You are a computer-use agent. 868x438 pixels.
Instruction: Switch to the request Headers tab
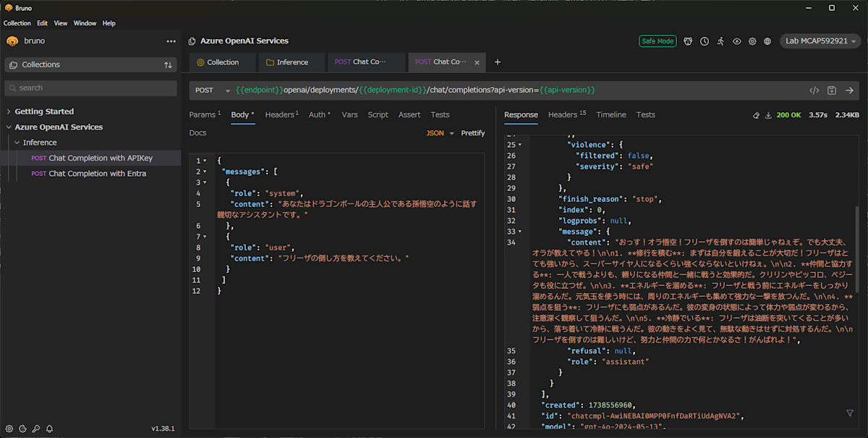[281, 114]
